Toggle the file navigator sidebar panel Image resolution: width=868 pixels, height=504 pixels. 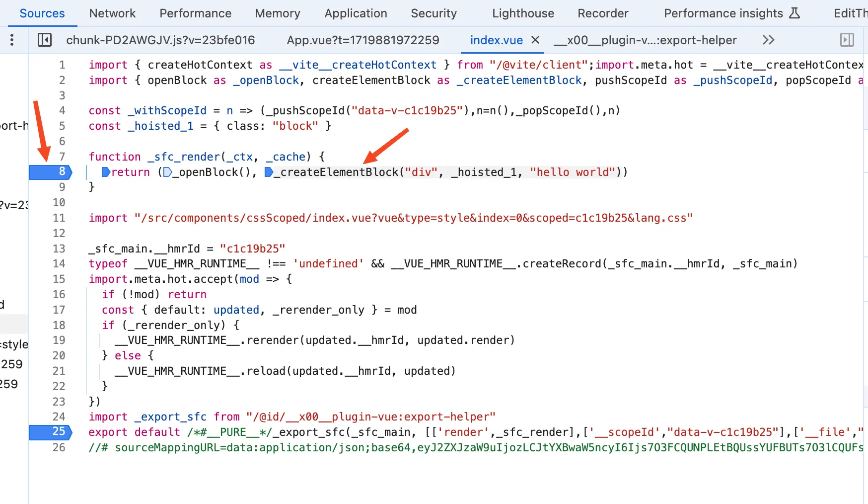click(x=45, y=40)
